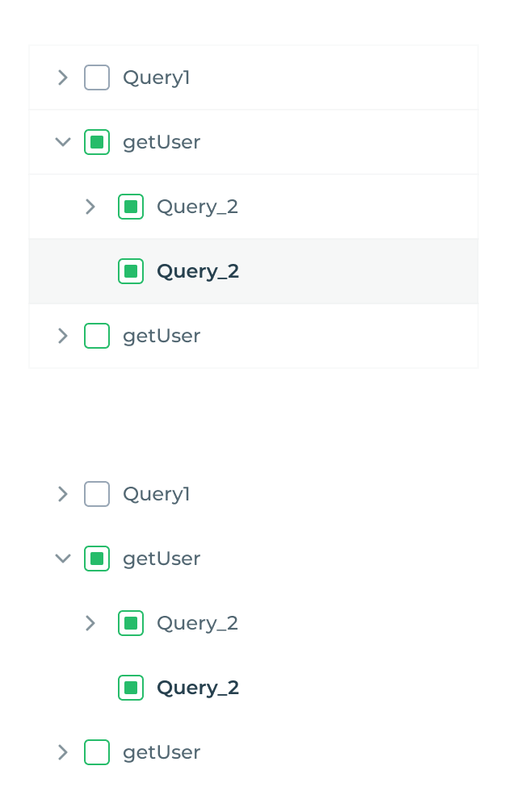Screen dimensions: 512x812
Task: Uncheck the expanded getUser checkbox in the lower tree
Action: pos(97,559)
